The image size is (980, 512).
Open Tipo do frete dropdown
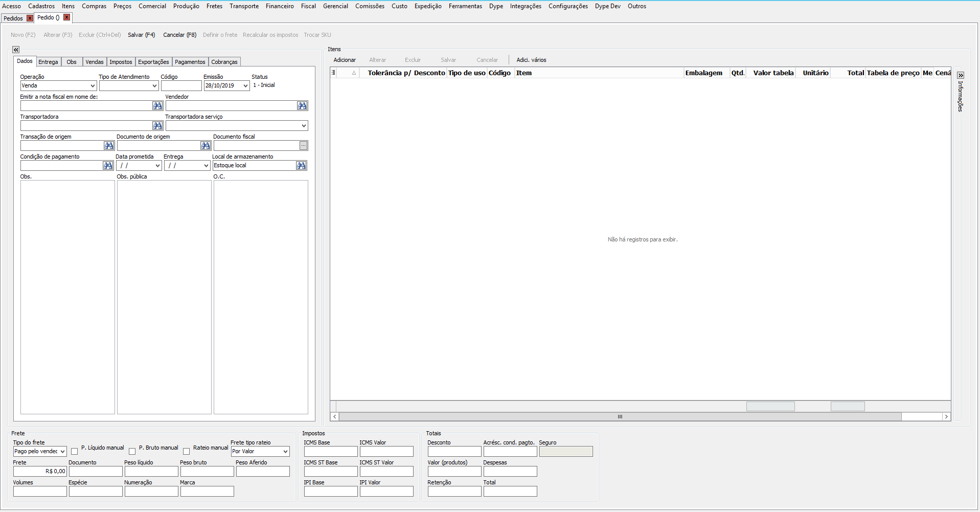62,451
